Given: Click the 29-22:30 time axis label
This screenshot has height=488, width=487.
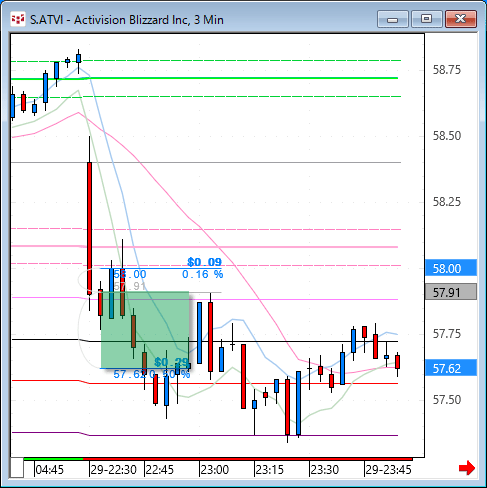Looking at the screenshot, I should (114, 470).
